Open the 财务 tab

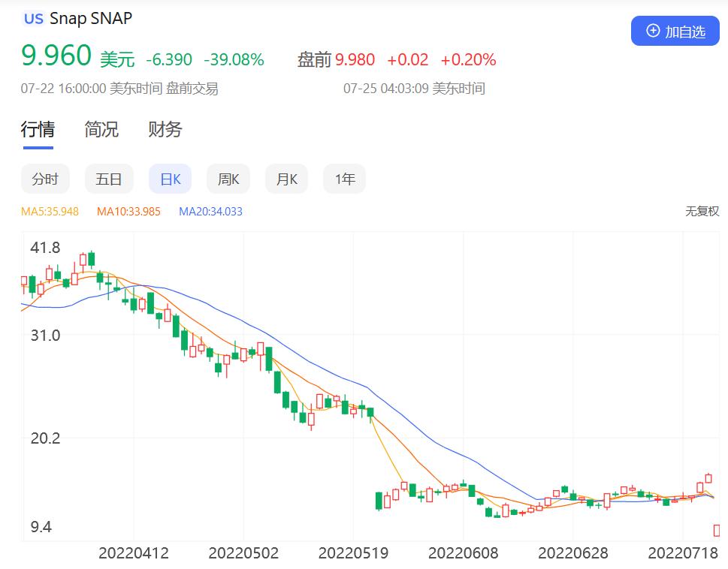pyautogui.click(x=165, y=129)
